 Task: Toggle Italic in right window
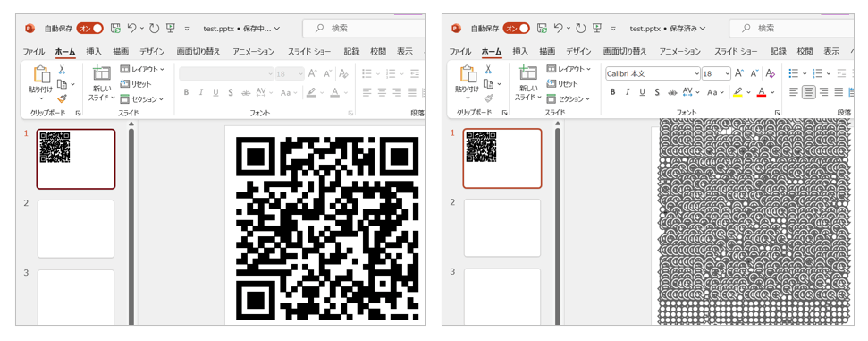coord(628,92)
